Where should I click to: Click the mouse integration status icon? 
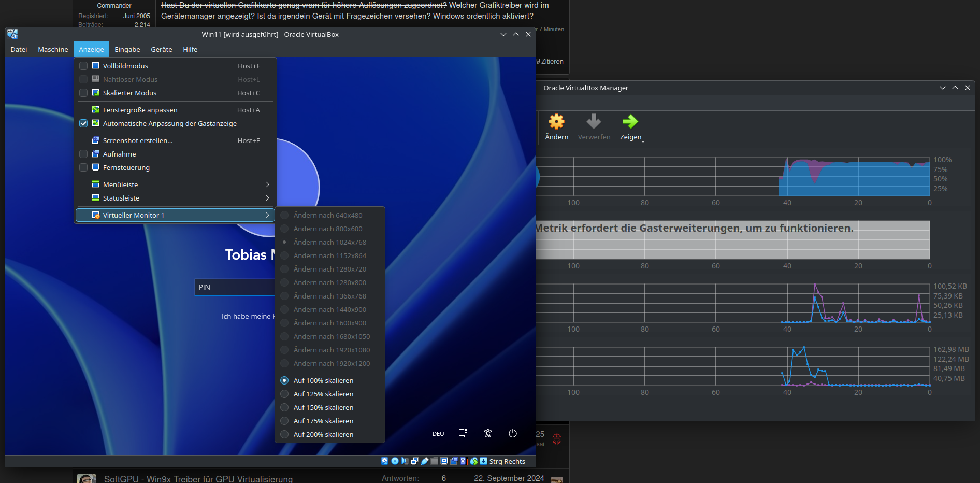click(474, 461)
